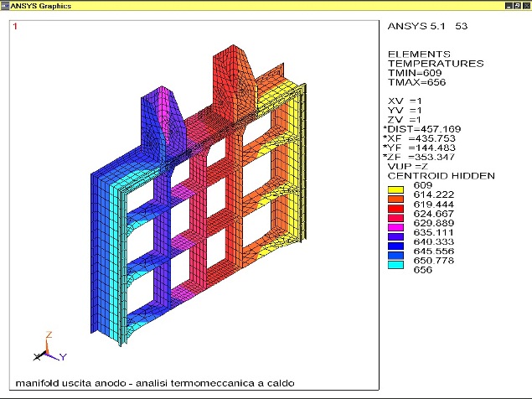Click the YV =1 view parameter
This screenshot has height=399, width=532.
pyautogui.click(x=405, y=111)
